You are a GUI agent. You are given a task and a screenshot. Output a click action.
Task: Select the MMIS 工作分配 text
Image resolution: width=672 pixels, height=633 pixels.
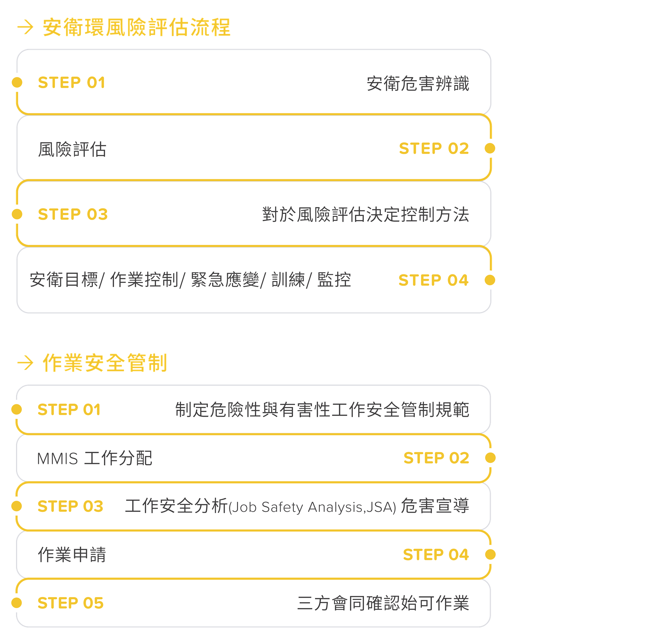(94, 458)
